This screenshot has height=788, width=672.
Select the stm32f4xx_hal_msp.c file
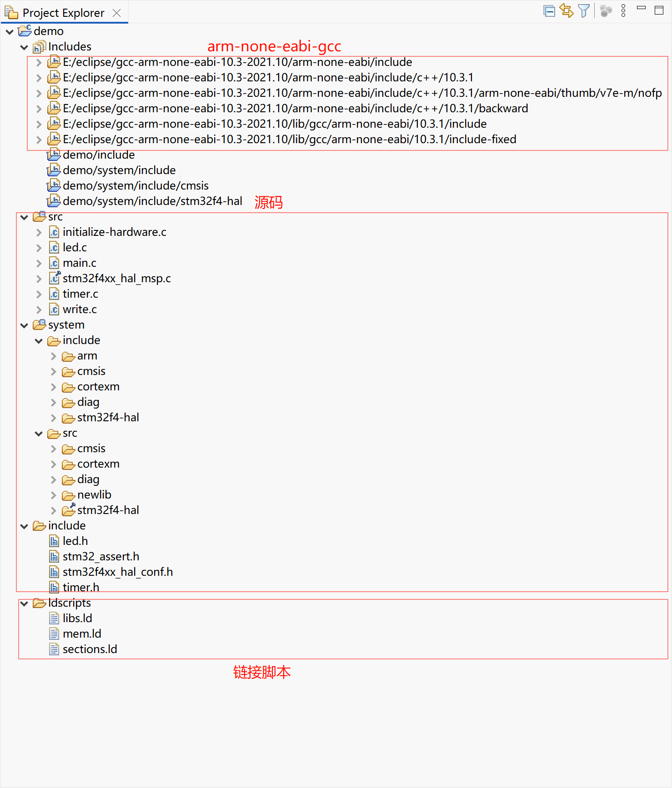coord(116,279)
